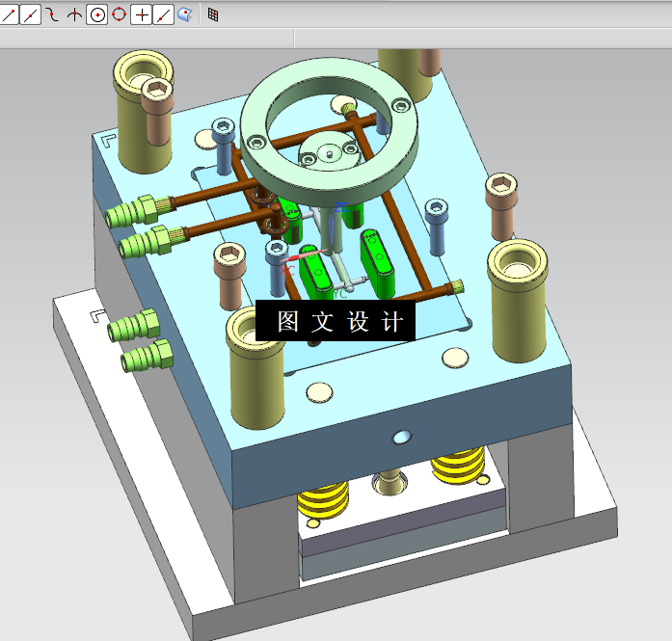Toggle the Point on Curve snap option
The height and width of the screenshot is (641, 672).
163,15
